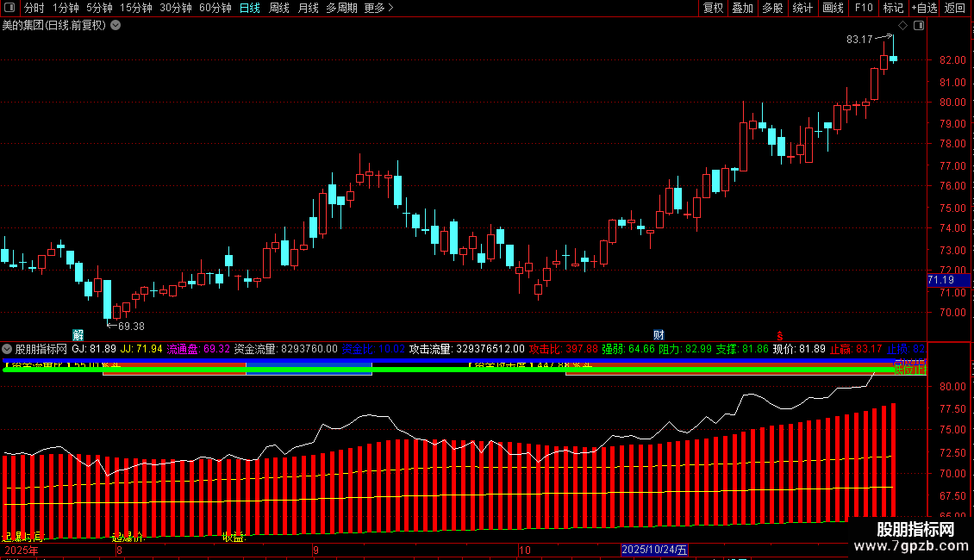The image size is (974, 560).
Task: Click the 资金流量 value text
Action: (x=286, y=350)
